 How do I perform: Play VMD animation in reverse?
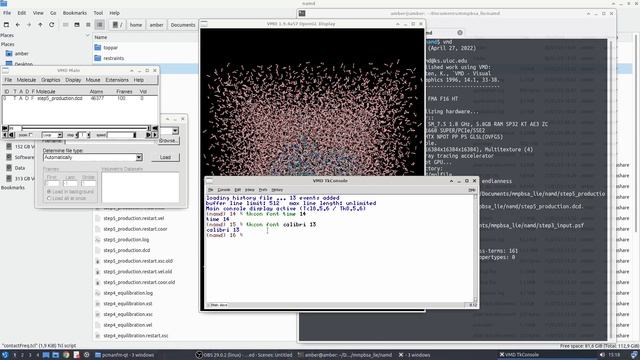click(12, 135)
